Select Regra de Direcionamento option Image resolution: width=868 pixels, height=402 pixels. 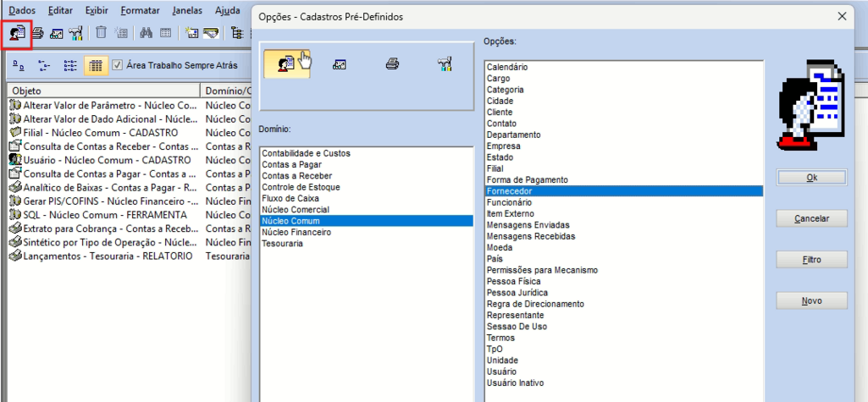[x=624, y=304]
